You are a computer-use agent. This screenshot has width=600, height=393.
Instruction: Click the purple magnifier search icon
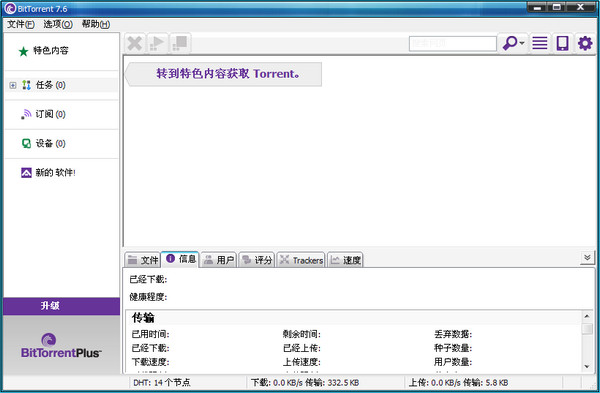pyautogui.click(x=510, y=43)
